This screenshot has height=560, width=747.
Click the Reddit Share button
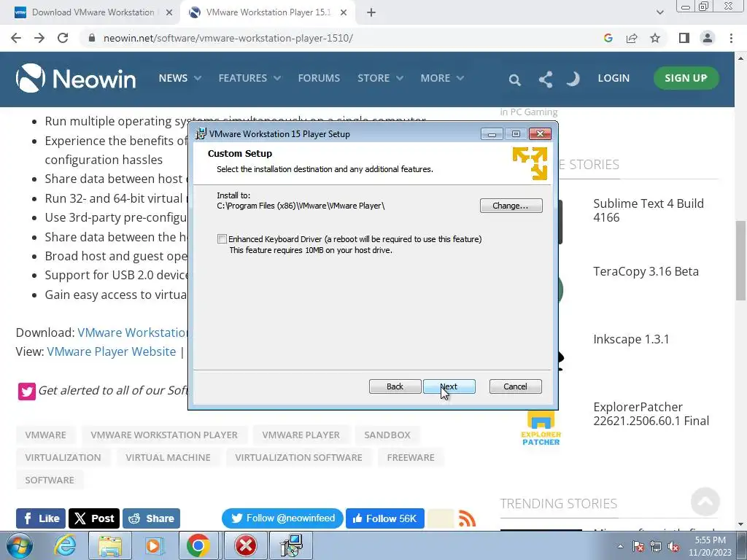point(152,518)
